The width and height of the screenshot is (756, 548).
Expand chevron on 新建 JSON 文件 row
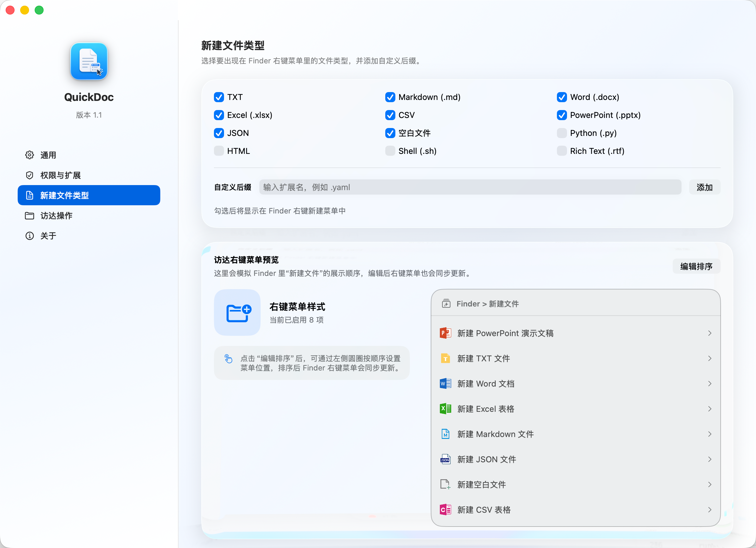point(710,459)
